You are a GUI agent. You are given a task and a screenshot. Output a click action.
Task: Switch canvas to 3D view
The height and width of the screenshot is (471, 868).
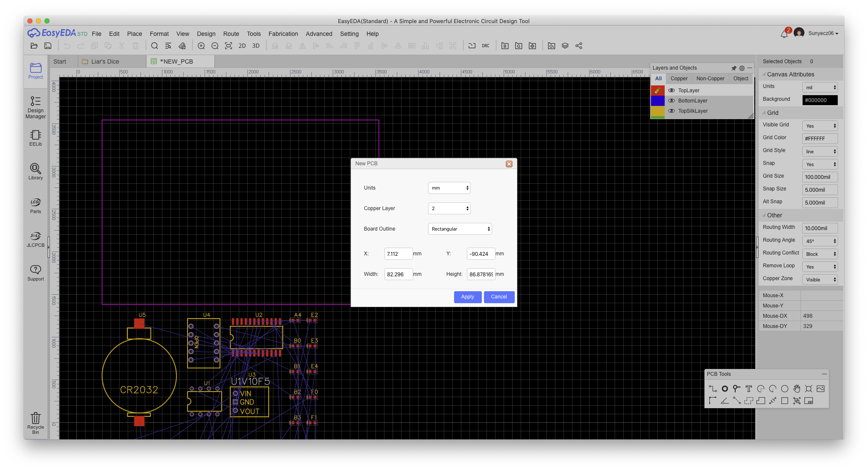pos(256,46)
